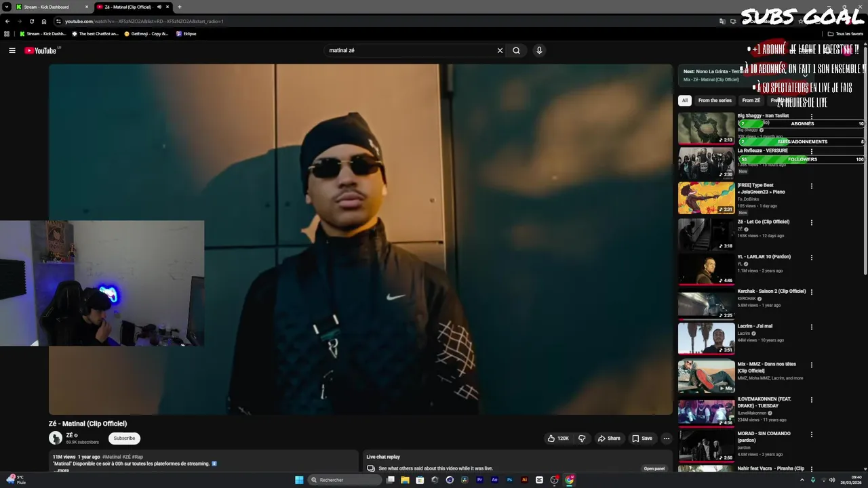
Task: Play YL - LARLAR 10 (Pardon)
Action: [706, 268]
